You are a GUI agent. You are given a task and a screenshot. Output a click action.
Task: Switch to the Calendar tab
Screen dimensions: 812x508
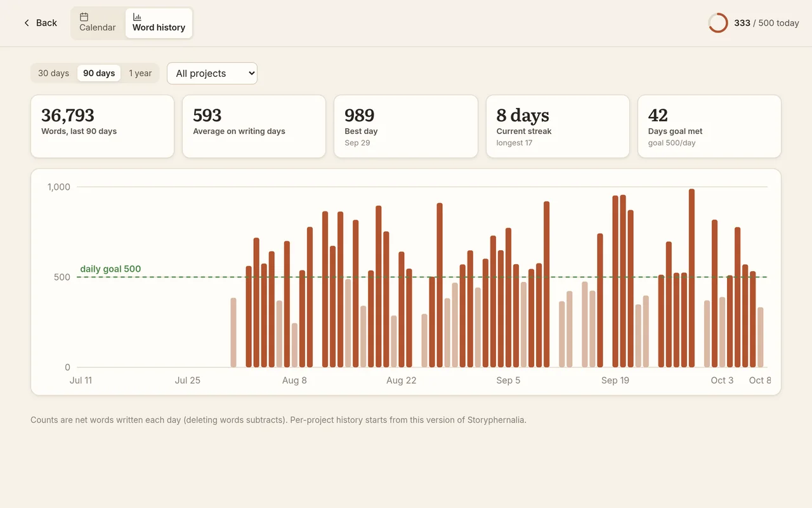98,23
